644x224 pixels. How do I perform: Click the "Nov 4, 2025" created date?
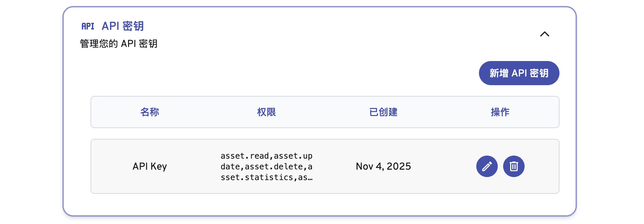pos(383,166)
